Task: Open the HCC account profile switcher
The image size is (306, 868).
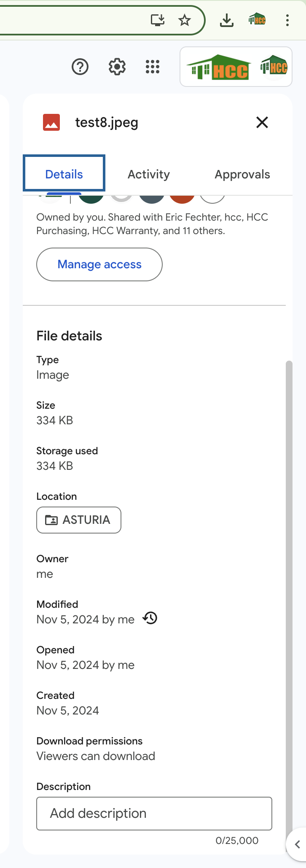Action: (236, 67)
